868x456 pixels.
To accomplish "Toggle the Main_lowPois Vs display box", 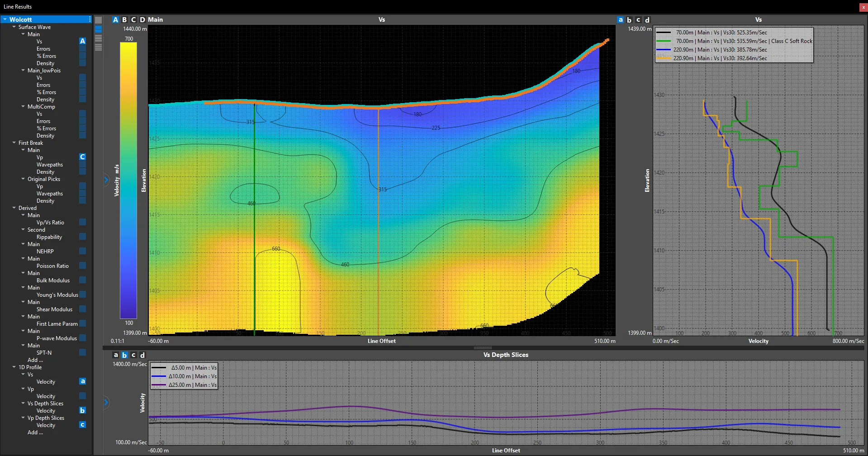I will click(x=82, y=77).
